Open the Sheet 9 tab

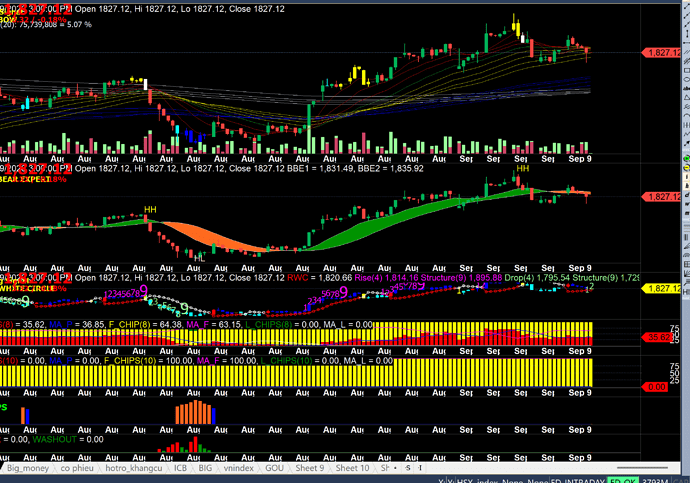click(310, 468)
